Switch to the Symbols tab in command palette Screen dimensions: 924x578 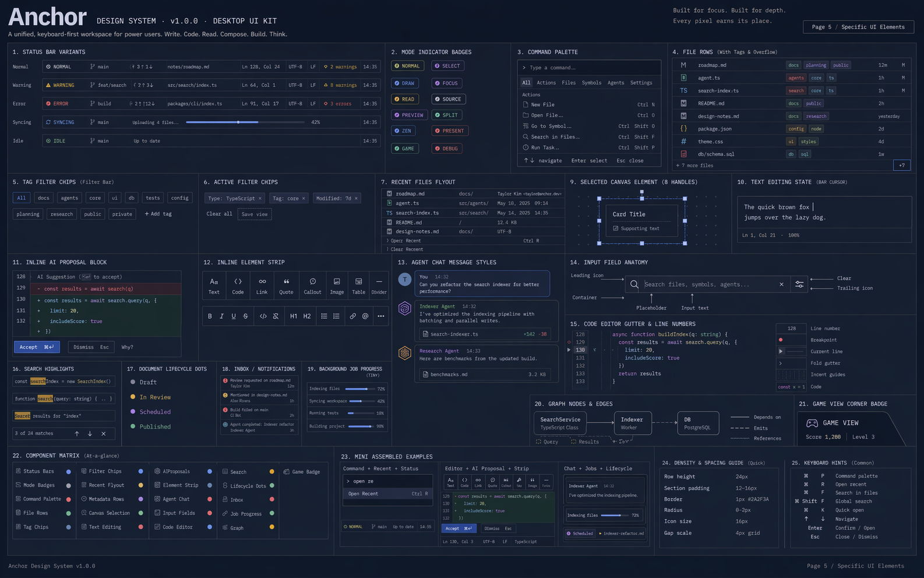pos(591,83)
